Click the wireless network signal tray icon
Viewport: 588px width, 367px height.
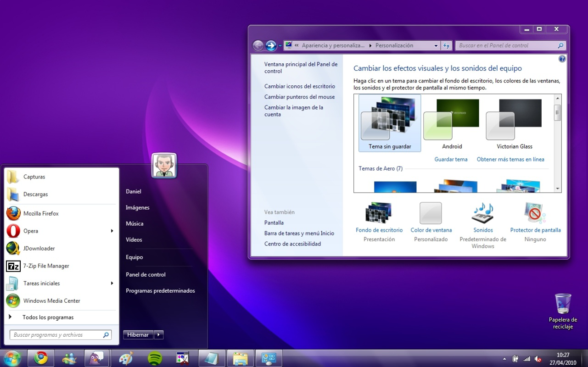[x=526, y=359]
